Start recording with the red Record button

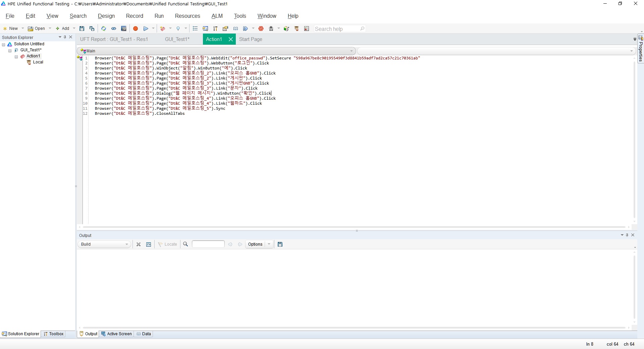point(136,29)
